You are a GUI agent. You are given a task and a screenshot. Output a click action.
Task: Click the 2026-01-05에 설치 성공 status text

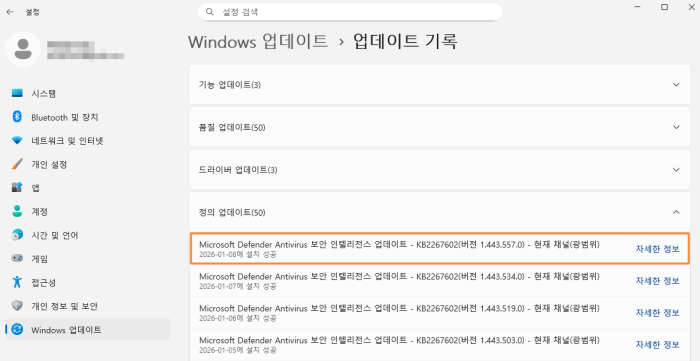click(238, 350)
